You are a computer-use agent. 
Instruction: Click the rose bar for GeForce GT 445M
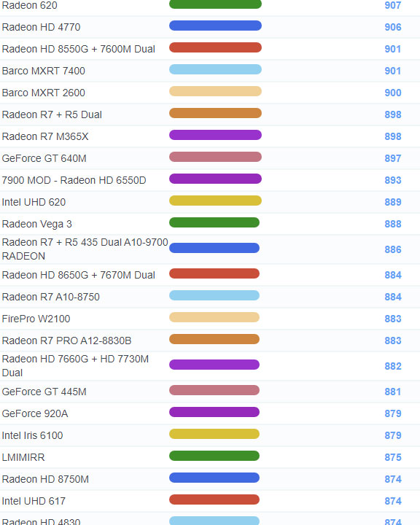(x=214, y=390)
